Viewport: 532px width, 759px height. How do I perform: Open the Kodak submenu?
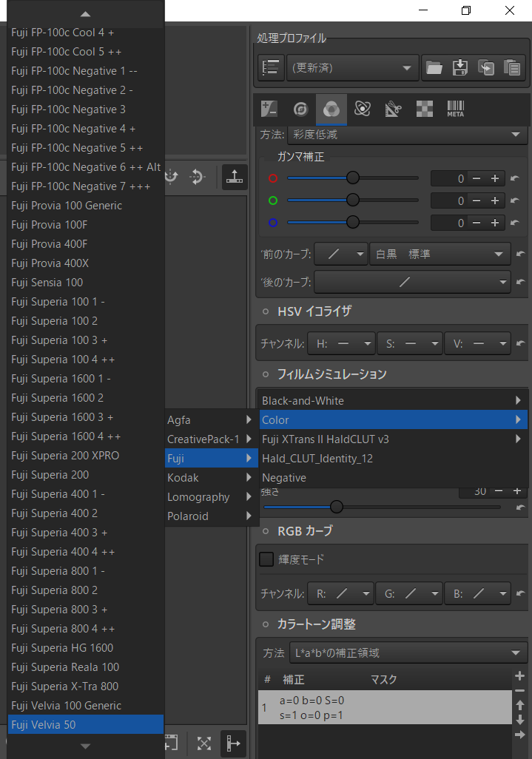210,478
